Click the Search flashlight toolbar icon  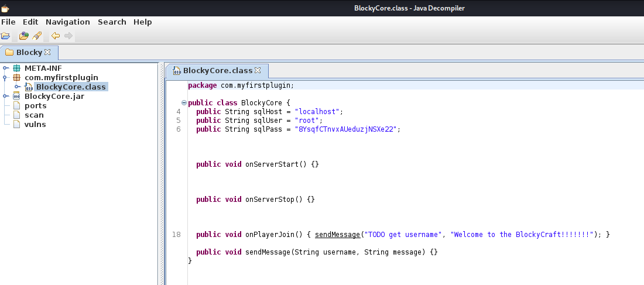36,36
